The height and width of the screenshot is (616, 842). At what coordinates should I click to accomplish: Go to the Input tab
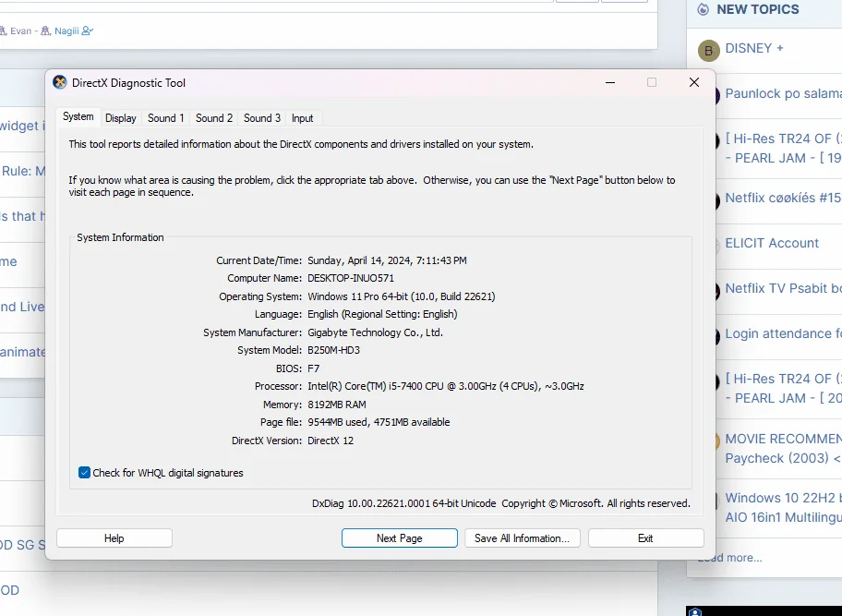pos(302,118)
